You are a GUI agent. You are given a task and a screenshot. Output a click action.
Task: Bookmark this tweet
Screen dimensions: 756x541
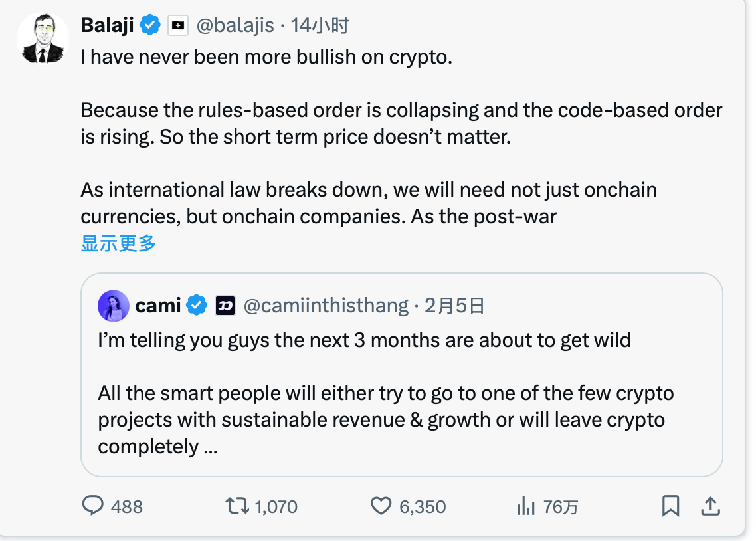(671, 506)
